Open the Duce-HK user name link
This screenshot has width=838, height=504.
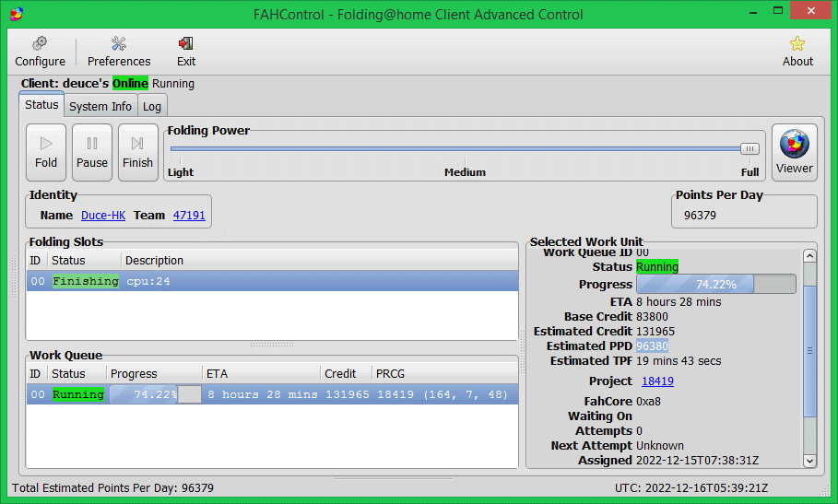(x=103, y=216)
